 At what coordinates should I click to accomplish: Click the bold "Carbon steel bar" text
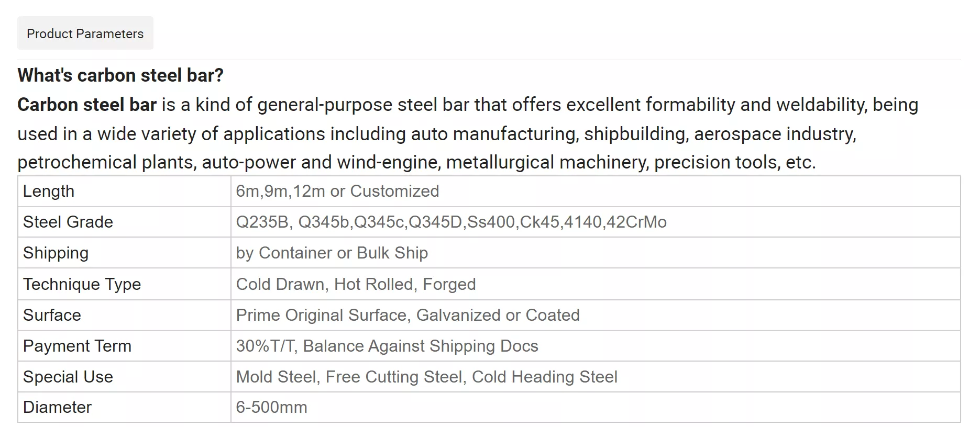point(87,105)
